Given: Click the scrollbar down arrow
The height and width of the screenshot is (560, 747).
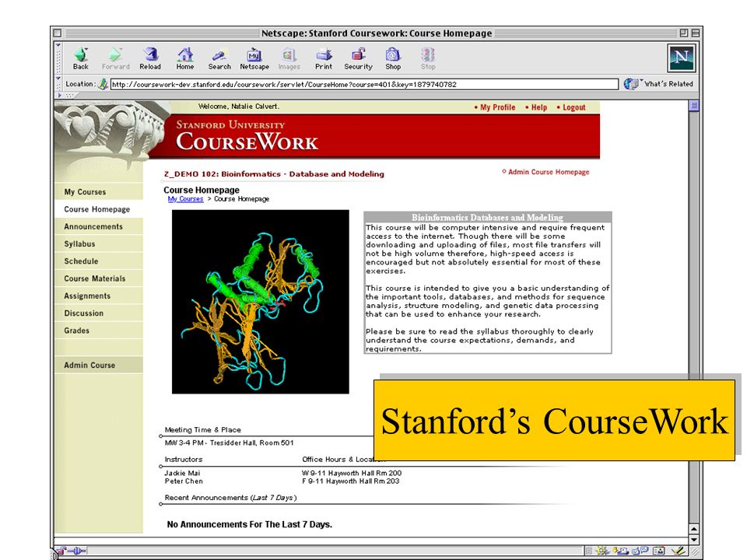Looking at the screenshot, I should pyautogui.click(x=694, y=540).
